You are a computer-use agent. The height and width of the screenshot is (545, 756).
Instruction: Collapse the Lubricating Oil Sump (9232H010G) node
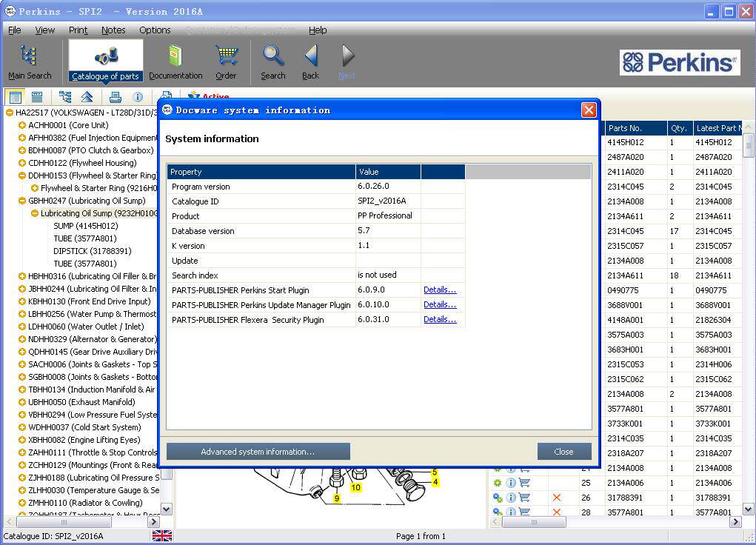(x=35, y=213)
